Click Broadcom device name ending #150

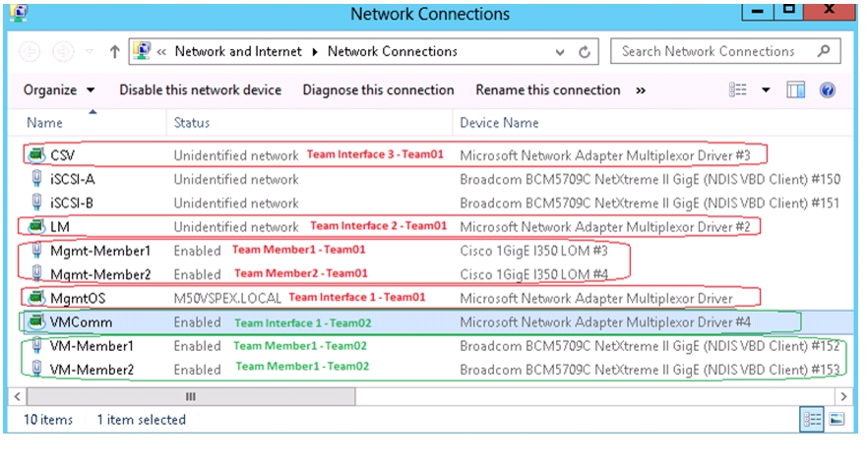650,179
